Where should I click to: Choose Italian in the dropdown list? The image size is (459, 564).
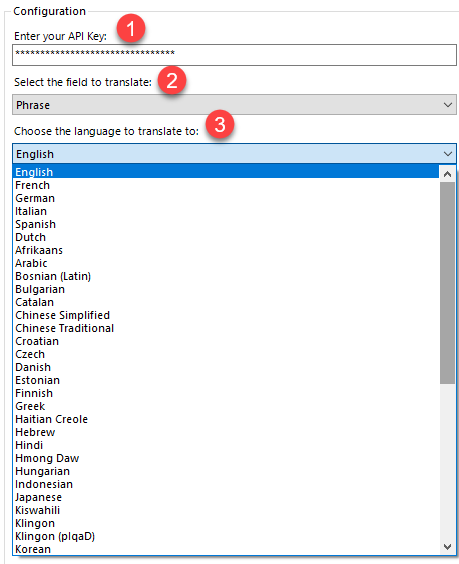click(226, 211)
